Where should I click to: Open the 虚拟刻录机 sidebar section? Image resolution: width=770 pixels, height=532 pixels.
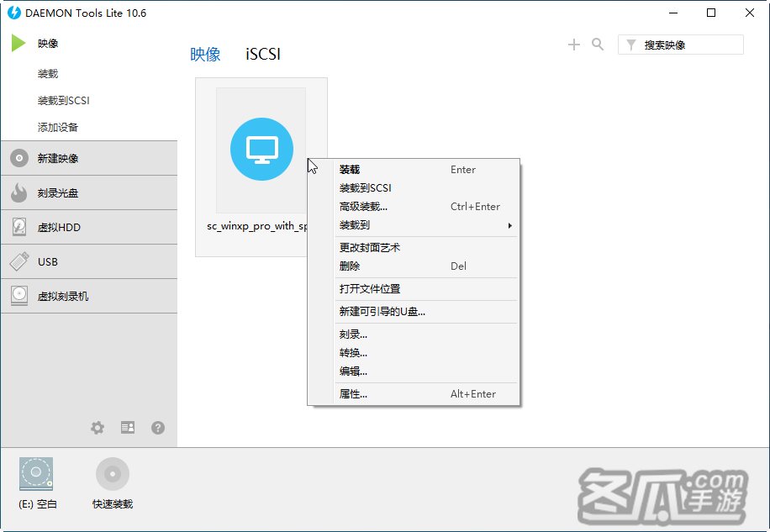89,296
